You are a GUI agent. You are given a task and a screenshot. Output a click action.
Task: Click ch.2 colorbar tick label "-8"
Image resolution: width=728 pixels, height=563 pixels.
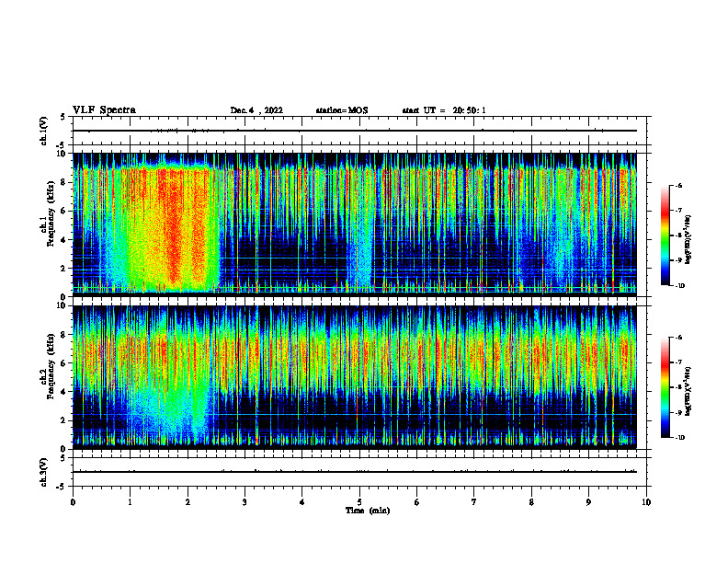(678, 387)
